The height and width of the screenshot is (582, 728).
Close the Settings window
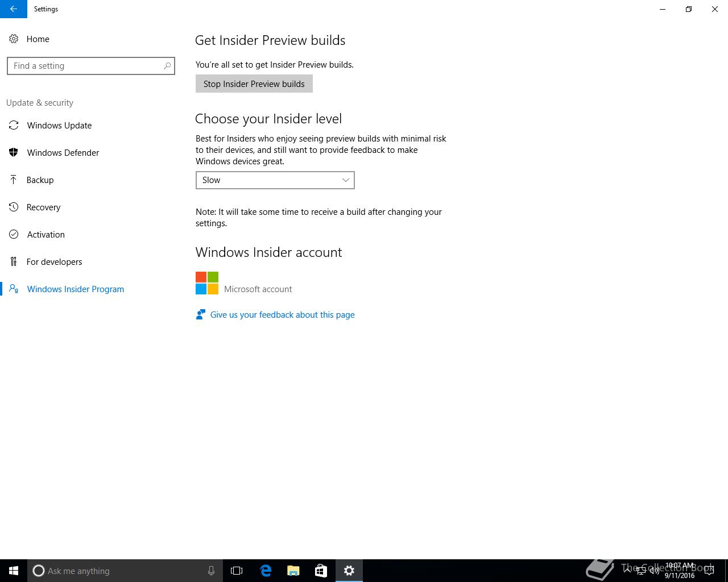(715, 9)
